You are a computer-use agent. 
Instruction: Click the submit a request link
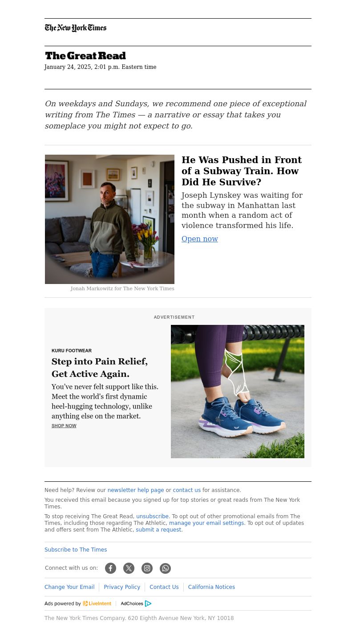[x=158, y=530]
